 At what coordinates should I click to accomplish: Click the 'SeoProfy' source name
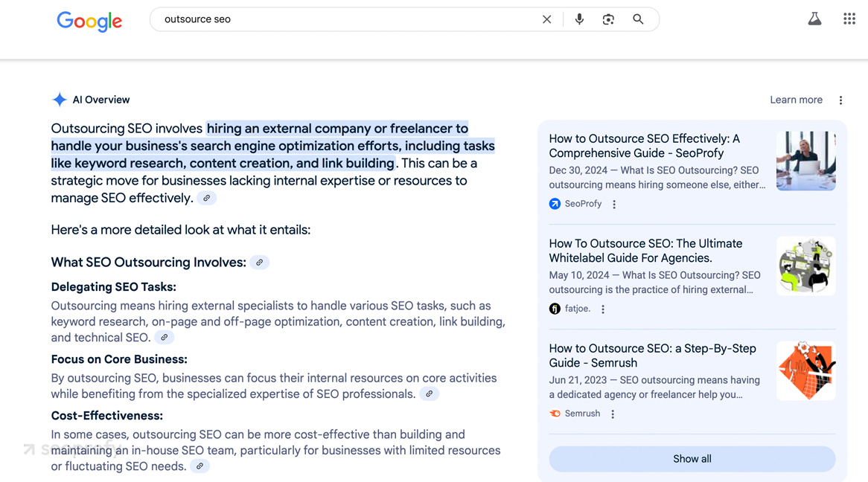click(x=583, y=204)
